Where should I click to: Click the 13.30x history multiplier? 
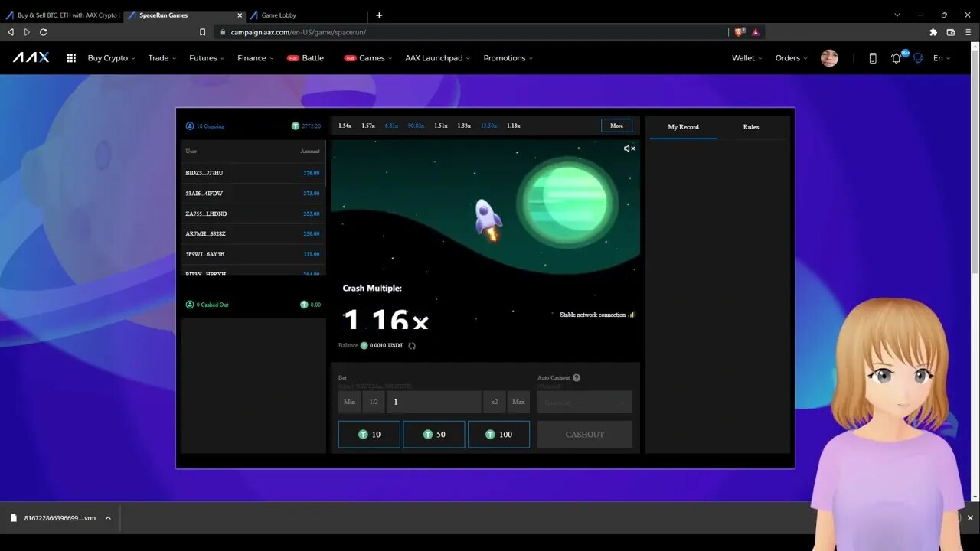[x=488, y=126]
